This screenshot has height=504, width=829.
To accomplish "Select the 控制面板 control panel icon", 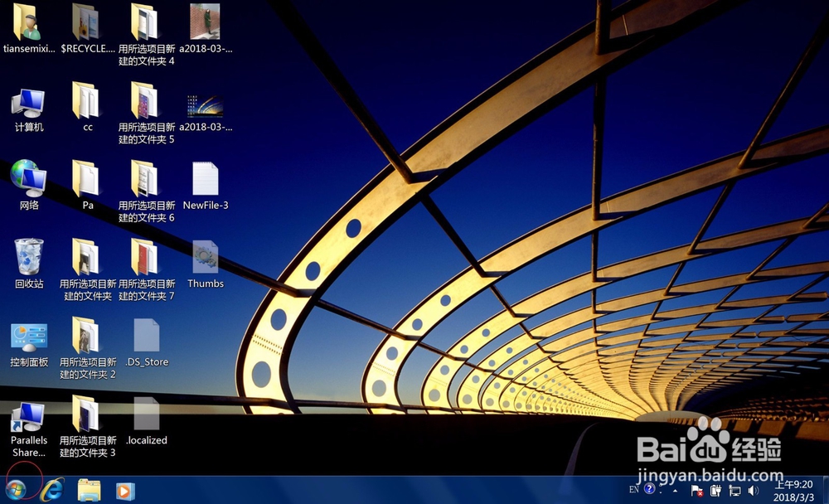I will pos(28,337).
